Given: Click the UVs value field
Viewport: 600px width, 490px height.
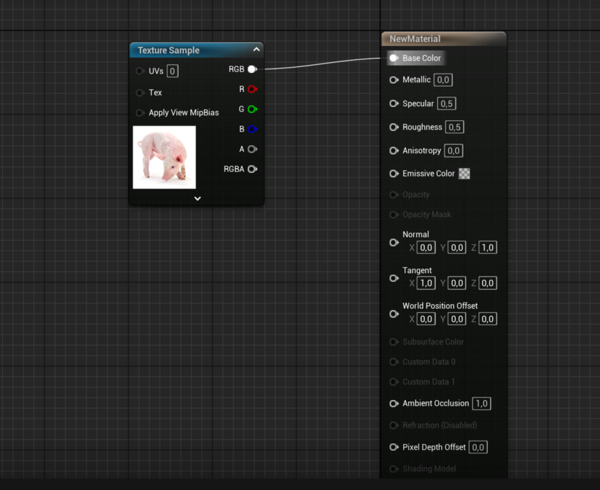Looking at the screenshot, I should pyautogui.click(x=172, y=71).
